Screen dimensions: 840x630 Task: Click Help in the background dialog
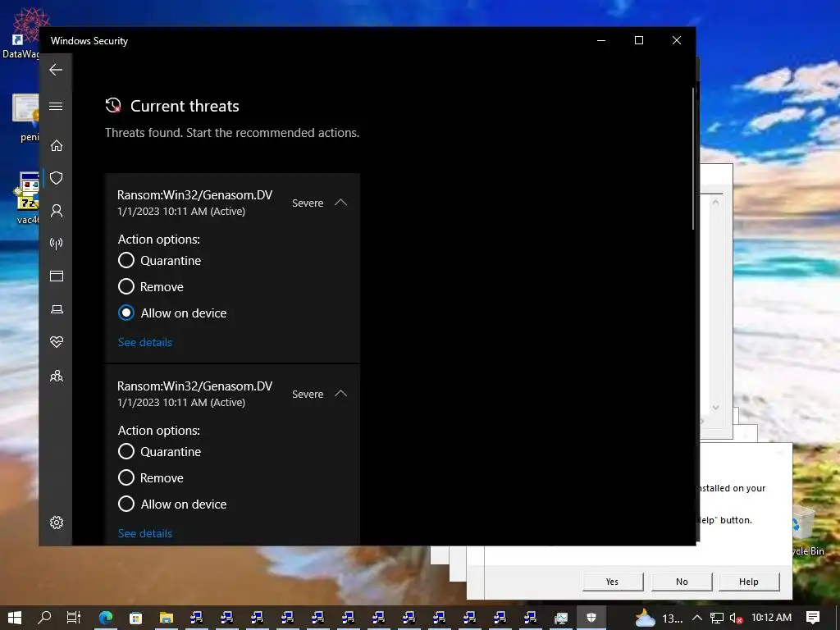point(748,582)
